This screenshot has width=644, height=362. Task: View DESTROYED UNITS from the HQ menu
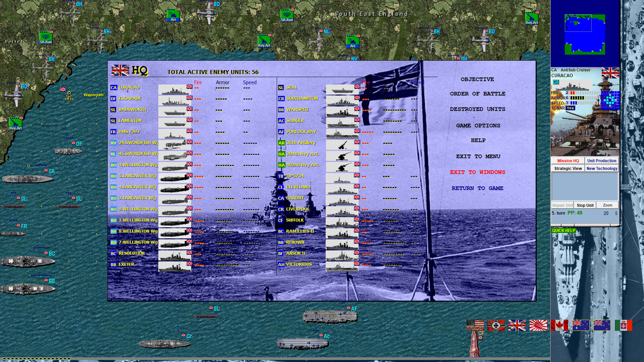[x=477, y=109]
